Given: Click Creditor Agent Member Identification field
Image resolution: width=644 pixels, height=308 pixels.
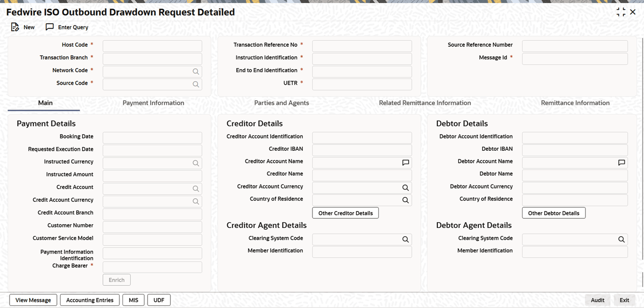Looking at the screenshot, I should pos(362,252).
